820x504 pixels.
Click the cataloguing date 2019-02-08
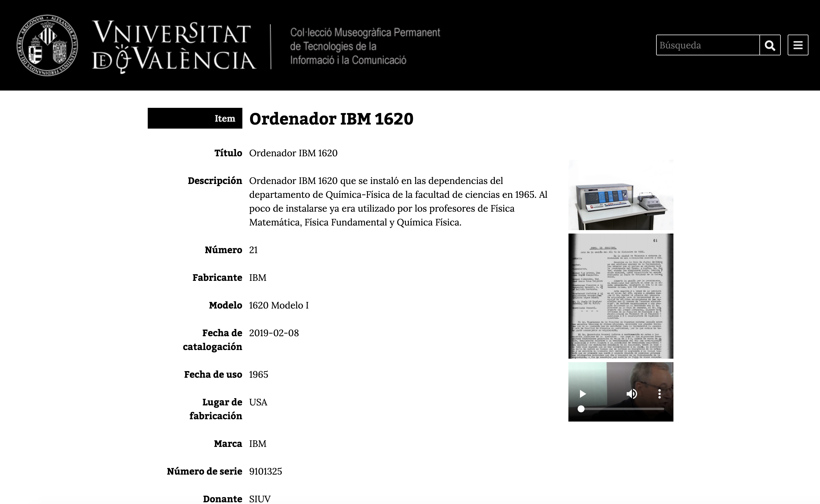point(274,333)
